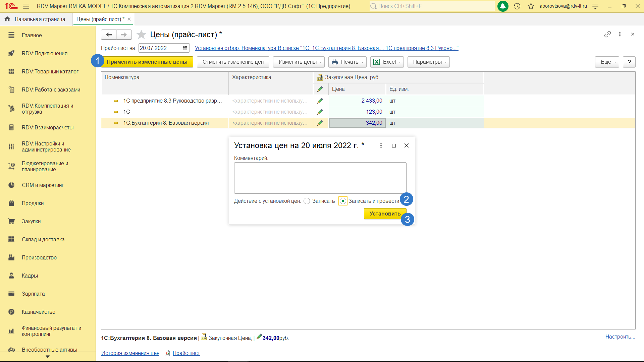Click three-dots menu in price setup dialog
Viewport: 644px width, 362px height.
pyautogui.click(x=381, y=145)
